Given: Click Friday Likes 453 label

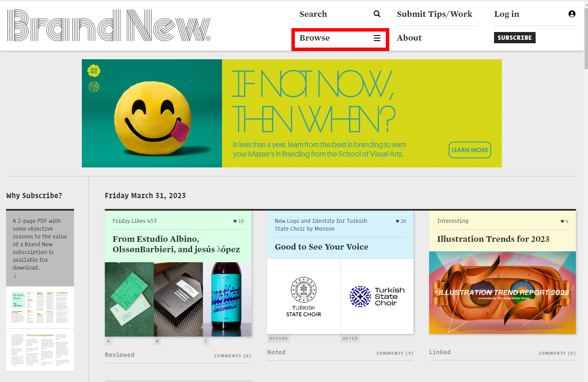Looking at the screenshot, I should 135,221.
